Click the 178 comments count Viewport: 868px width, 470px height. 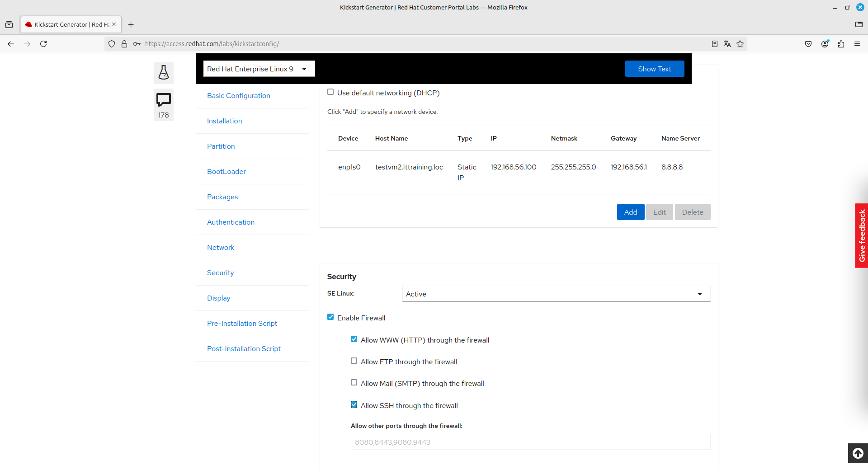[x=164, y=115]
